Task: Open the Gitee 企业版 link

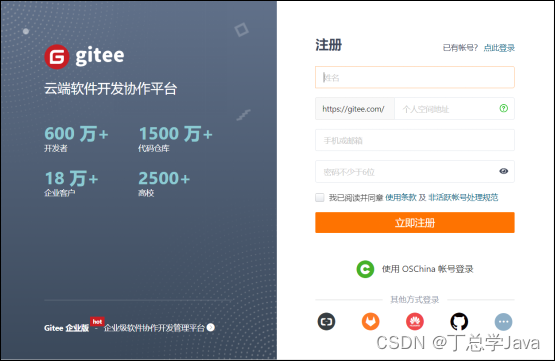Action: [66, 328]
